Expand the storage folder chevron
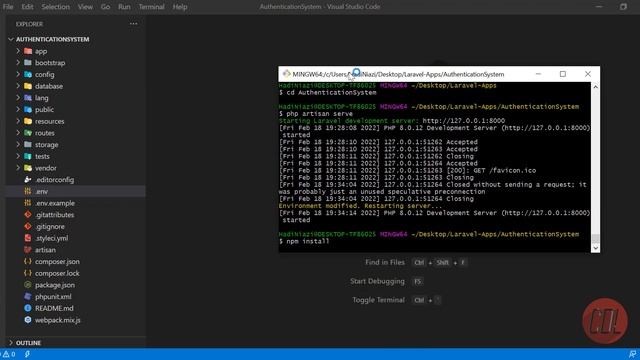 tap(18, 144)
